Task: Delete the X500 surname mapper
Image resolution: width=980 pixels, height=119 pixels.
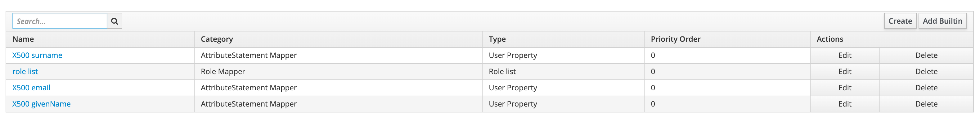Action: [x=926, y=55]
